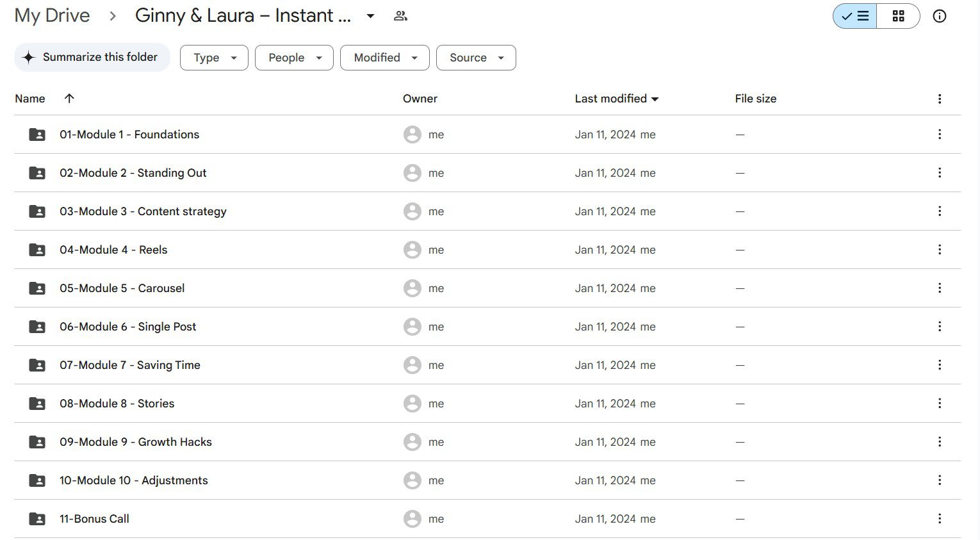Go to My Drive breadcrumb
980x540 pixels.
coord(52,15)
